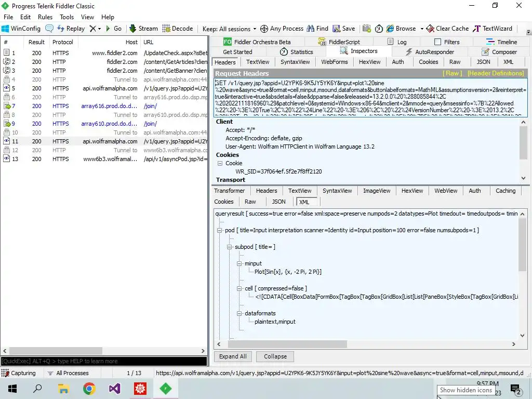Screen dimensions: 532x399
Task: Open Visual Studio from the taskbar
Action: coord(114,389)
